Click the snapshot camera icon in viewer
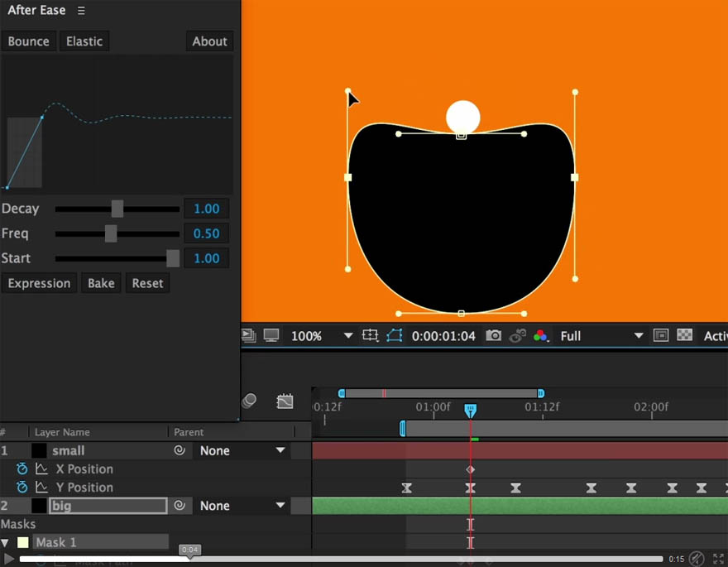 [x=494, y=335]
